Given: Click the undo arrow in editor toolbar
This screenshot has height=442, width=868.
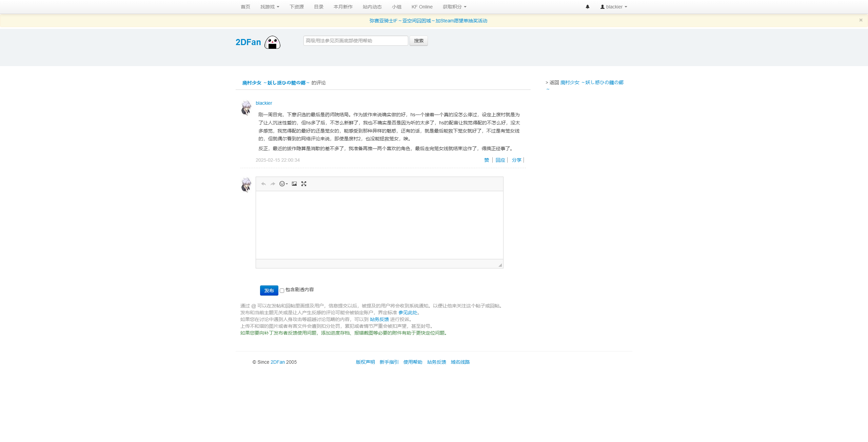Looking at the screenshot, I should pyautogui.click(x=263, y=184).
